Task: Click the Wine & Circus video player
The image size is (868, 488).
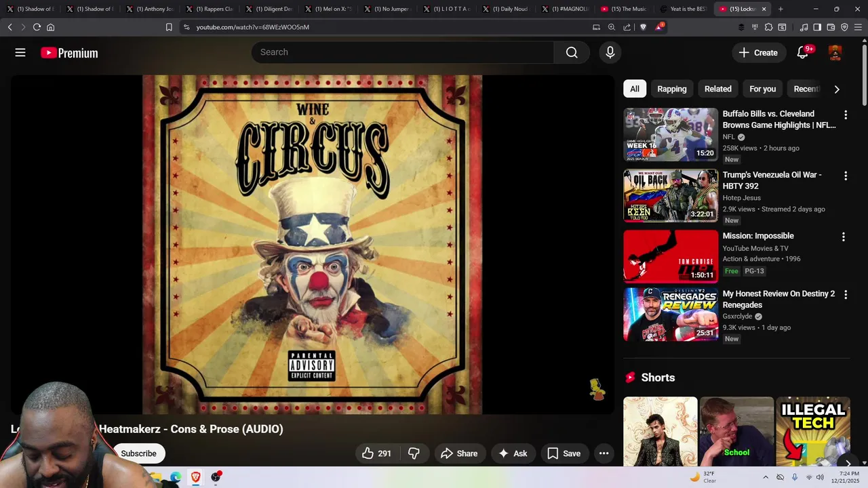Action: pyautogui.click(x=313, y=244)
